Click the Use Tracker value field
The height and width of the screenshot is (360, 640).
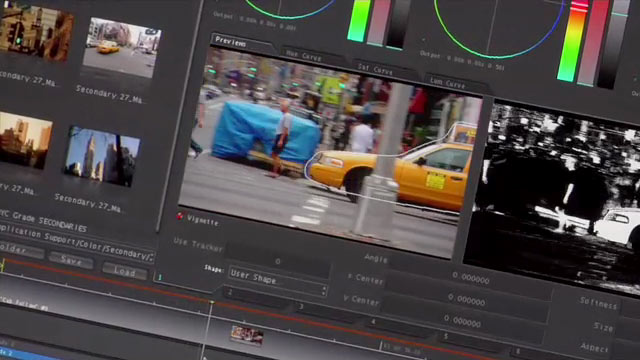point(278,261)
